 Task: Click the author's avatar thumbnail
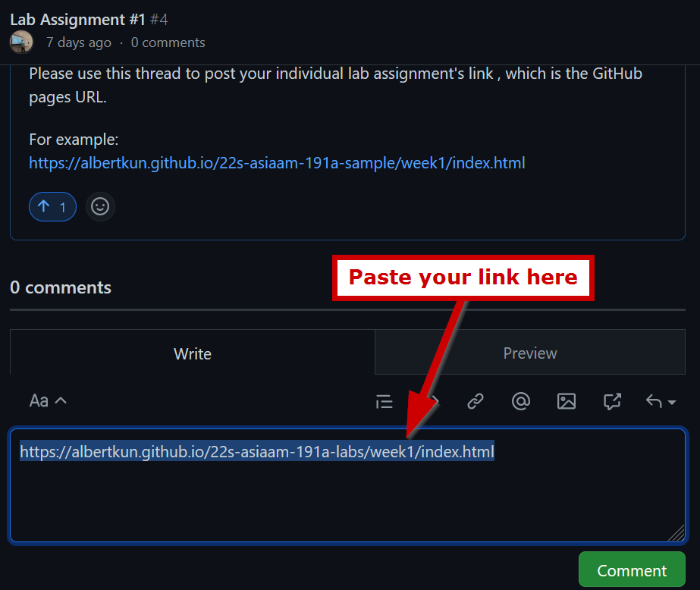click(21, 42)
